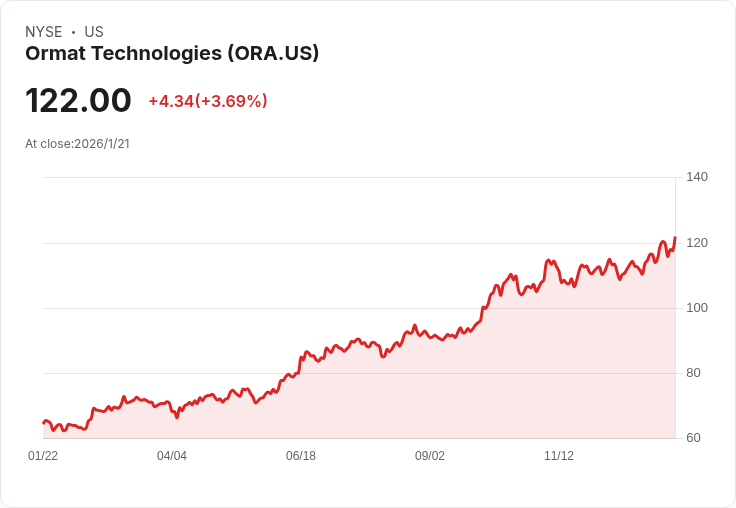The height and width of the screenshot is (508, 736).
Task: Select the 11/12 x-axis date marker
Action: pyautogui.click(x=559, y=456)
